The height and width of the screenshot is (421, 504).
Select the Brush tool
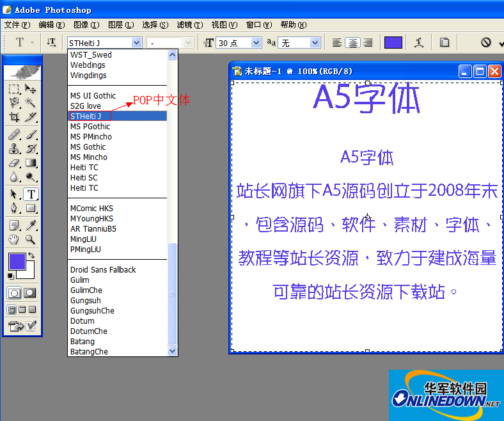coord(31,134)
